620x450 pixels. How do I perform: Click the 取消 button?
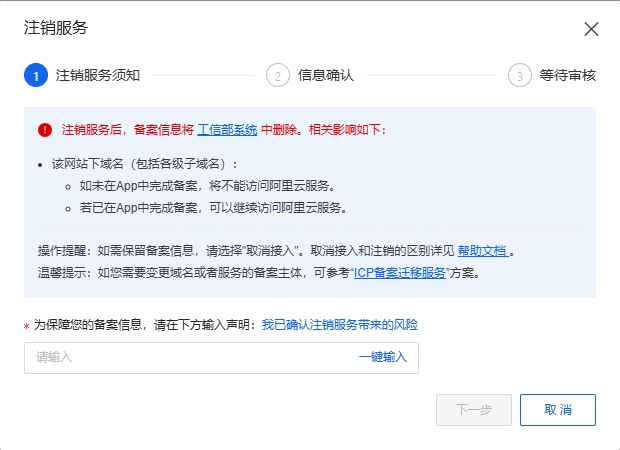coord(558,410)
